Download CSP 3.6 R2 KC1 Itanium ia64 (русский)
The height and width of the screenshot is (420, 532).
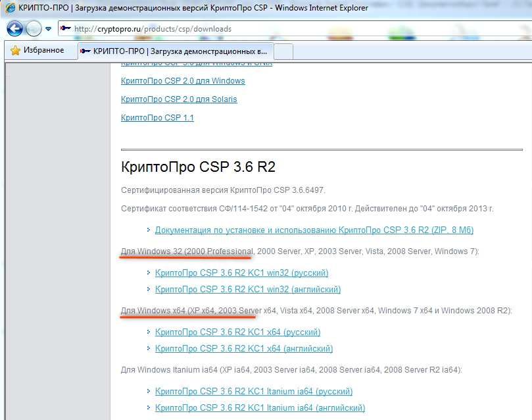click(x=254, y=391)
